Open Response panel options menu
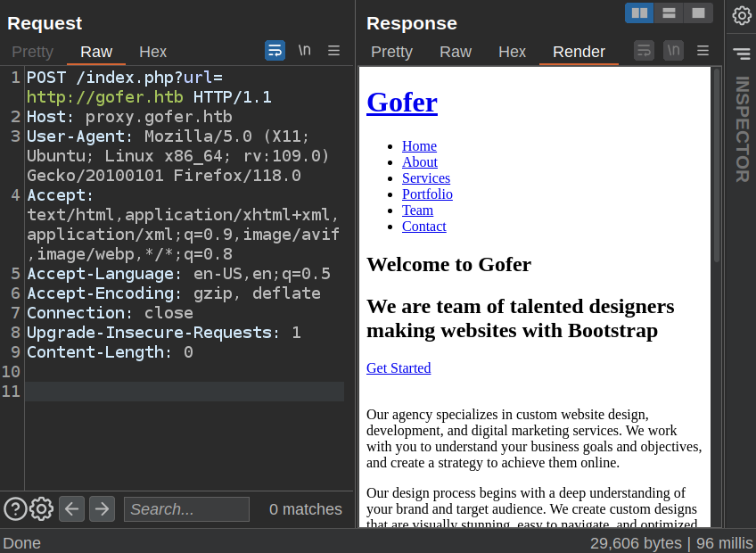756x553 pixels. tap(703, 51)
